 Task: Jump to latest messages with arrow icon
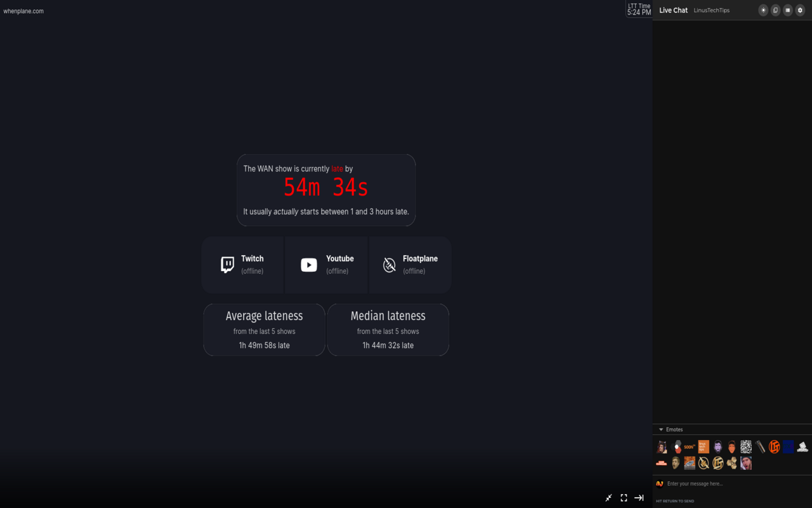(x=639, y=498)
